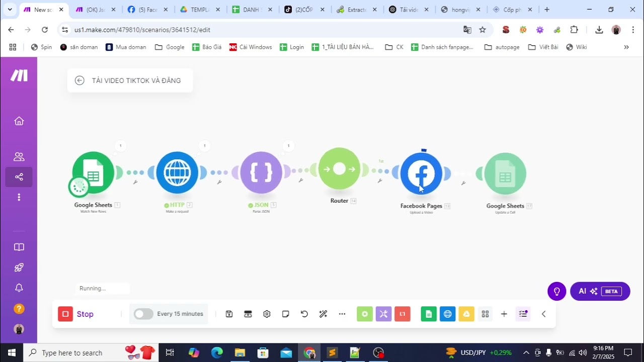Screen dimensions: 644x362
Task: Click the bubble 1 above HTTP module
Action: (204, 146)
